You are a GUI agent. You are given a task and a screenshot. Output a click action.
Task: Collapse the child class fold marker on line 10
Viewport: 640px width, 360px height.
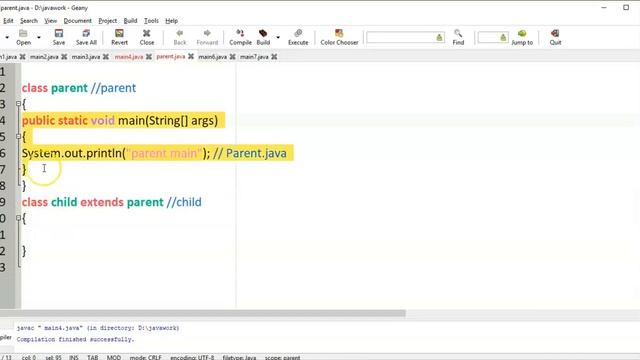click(18, 218)
